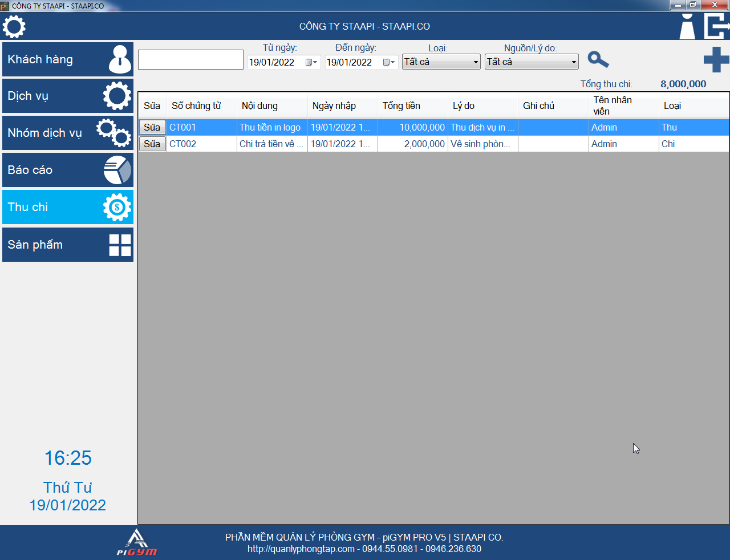Click the piGYM logo in footer
This screenshot has width=730, height=560.
click(x=137, y=542)
